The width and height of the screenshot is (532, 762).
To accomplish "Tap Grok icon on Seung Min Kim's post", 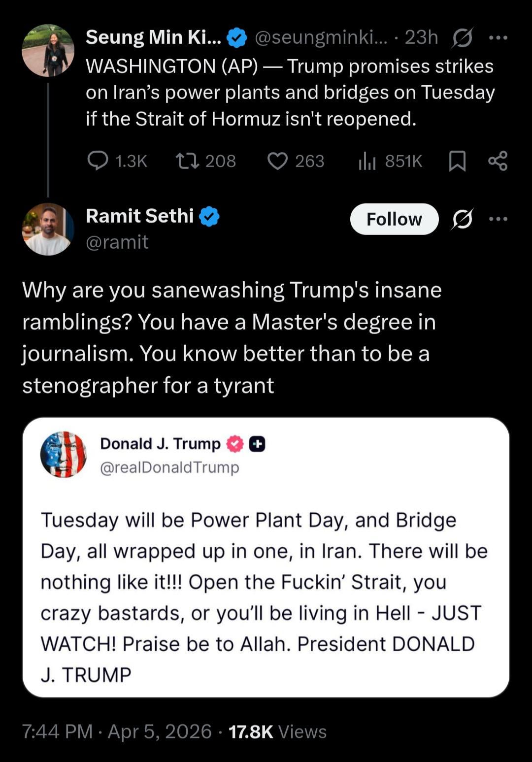I will click(462, 37).
